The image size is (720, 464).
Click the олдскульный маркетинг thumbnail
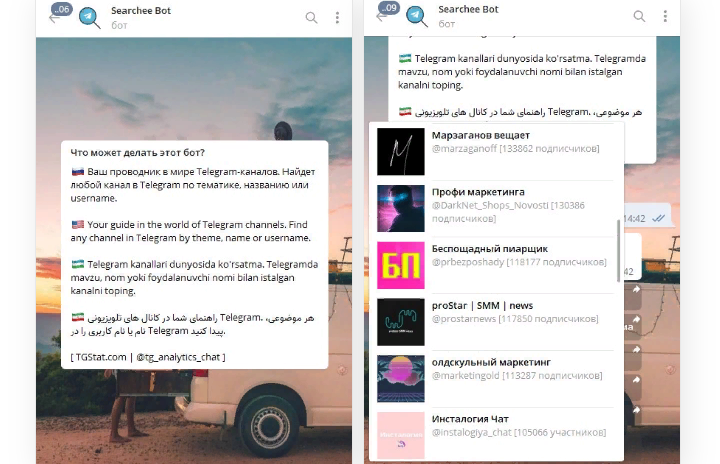pos(401,379)
